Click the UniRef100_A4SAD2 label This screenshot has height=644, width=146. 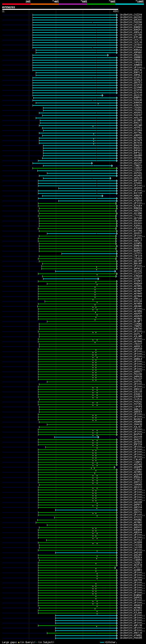click(x=131, y=175)
